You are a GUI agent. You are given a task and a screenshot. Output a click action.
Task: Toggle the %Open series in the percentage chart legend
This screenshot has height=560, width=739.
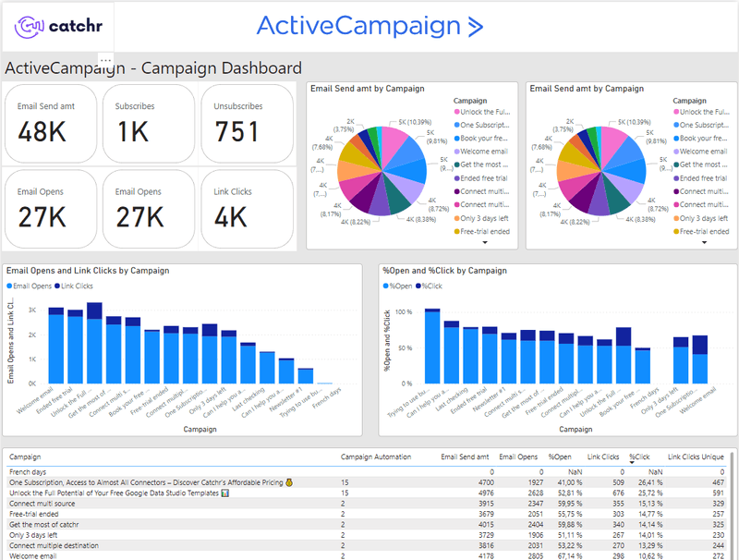(397, 286)
